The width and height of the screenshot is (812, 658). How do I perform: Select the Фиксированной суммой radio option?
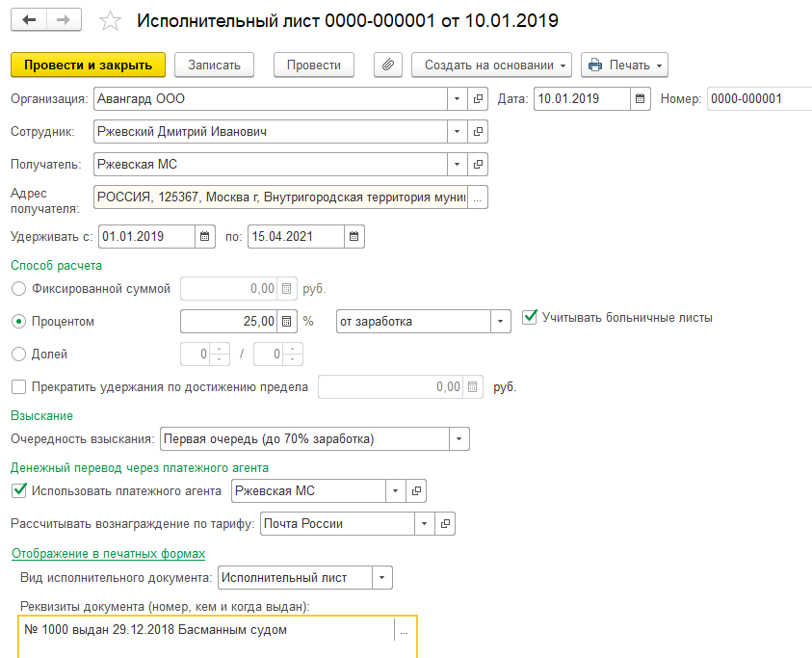point(18,289)
